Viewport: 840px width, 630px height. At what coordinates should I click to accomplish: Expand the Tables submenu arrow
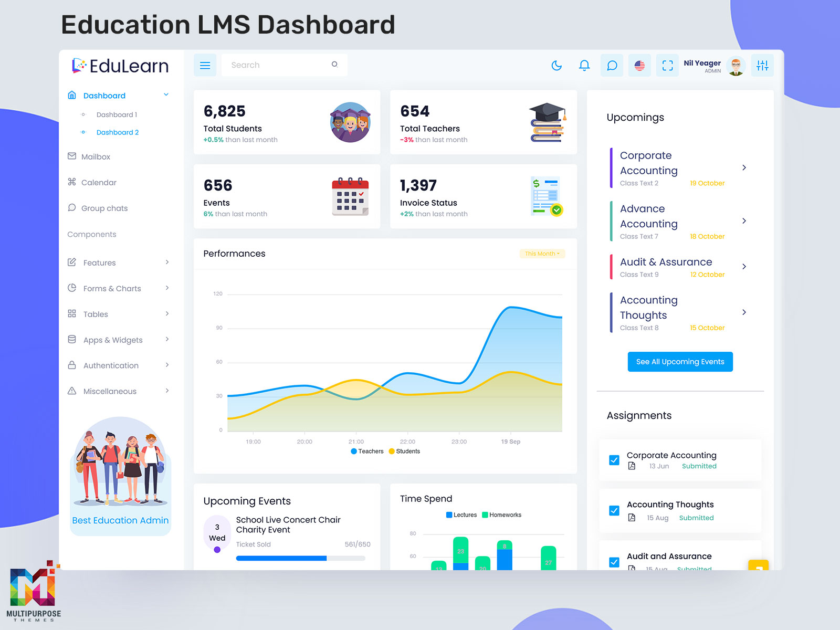pos(167,313)
